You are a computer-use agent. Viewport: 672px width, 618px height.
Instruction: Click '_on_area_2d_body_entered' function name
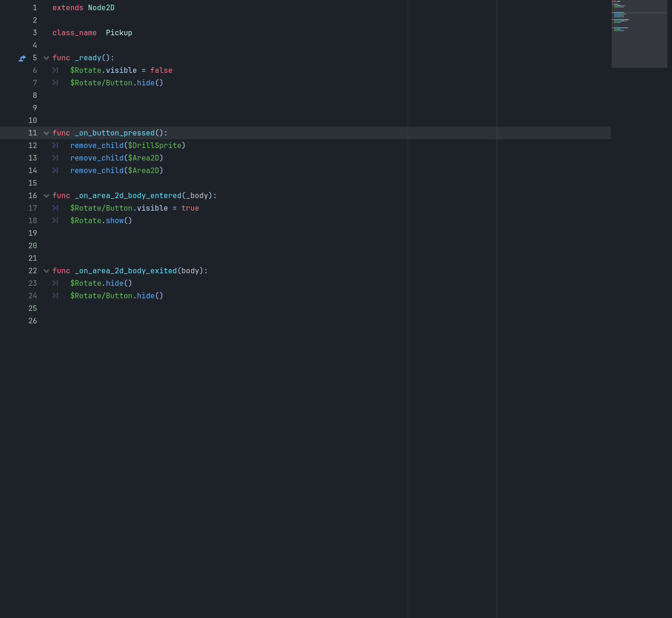click(x=128, y=196)
